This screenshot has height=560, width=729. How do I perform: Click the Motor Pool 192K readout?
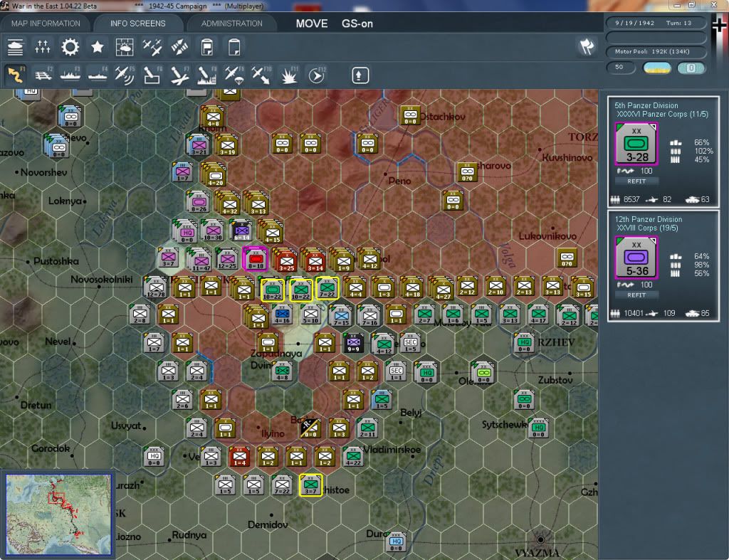tap(656, 51)
